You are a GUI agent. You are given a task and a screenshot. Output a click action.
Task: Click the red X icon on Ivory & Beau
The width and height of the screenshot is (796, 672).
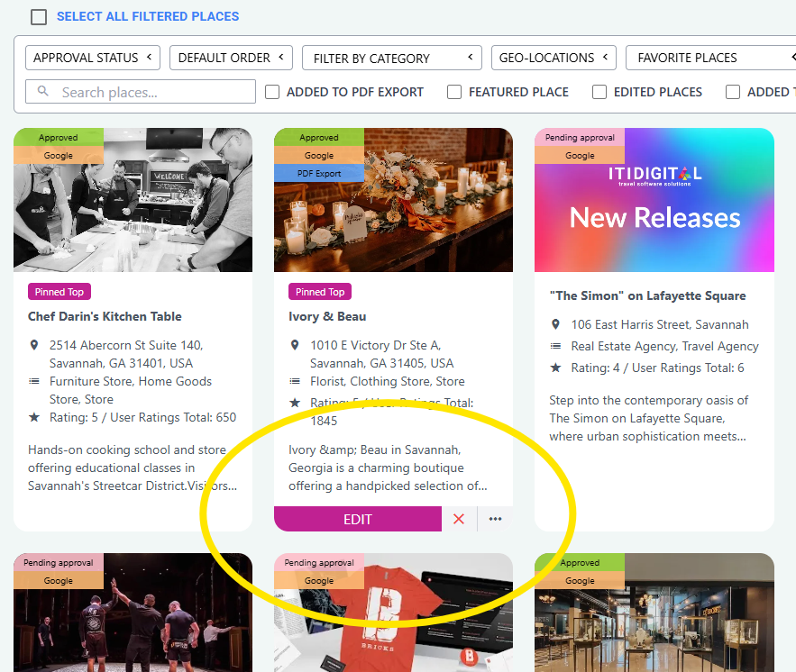459,519
